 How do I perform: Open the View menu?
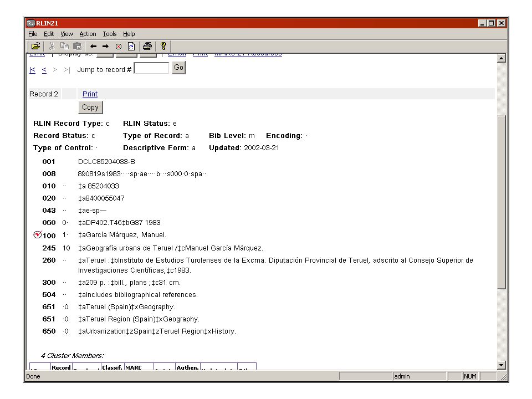pos(66,34)
